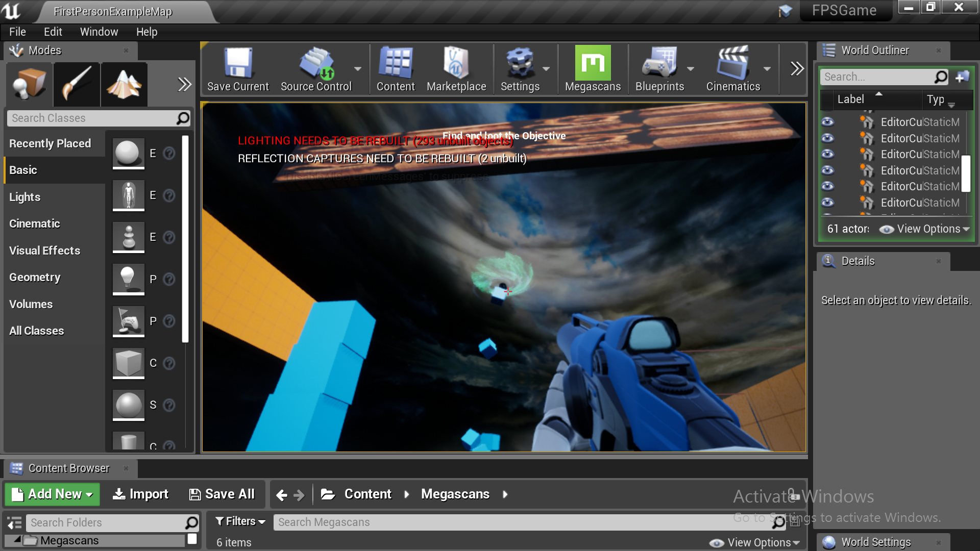This screenshot has height=551, width=980.
Task: Click the Empty Actor sphere thumbnail
Action: click(128, 153)
